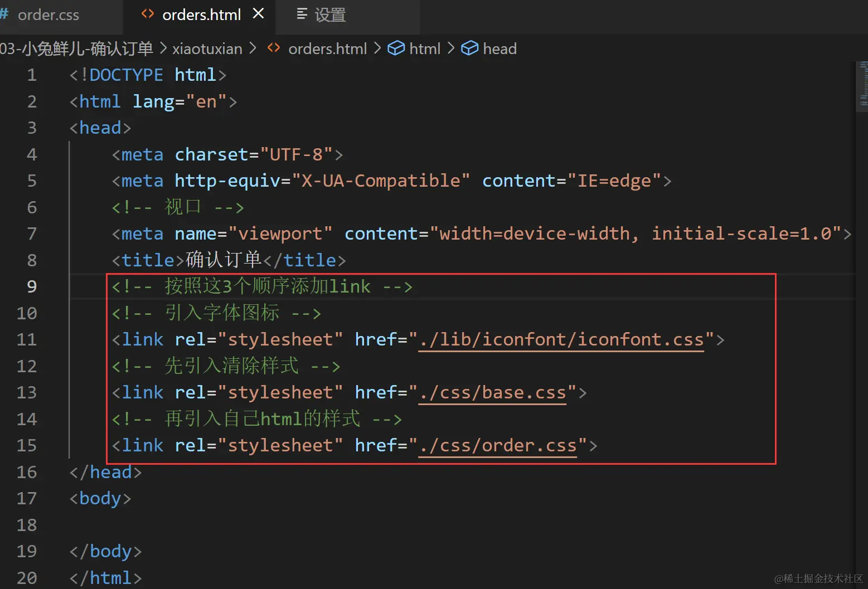
Task: Click the comment 按照这3个顺序添加link
Action: (262, 286)
